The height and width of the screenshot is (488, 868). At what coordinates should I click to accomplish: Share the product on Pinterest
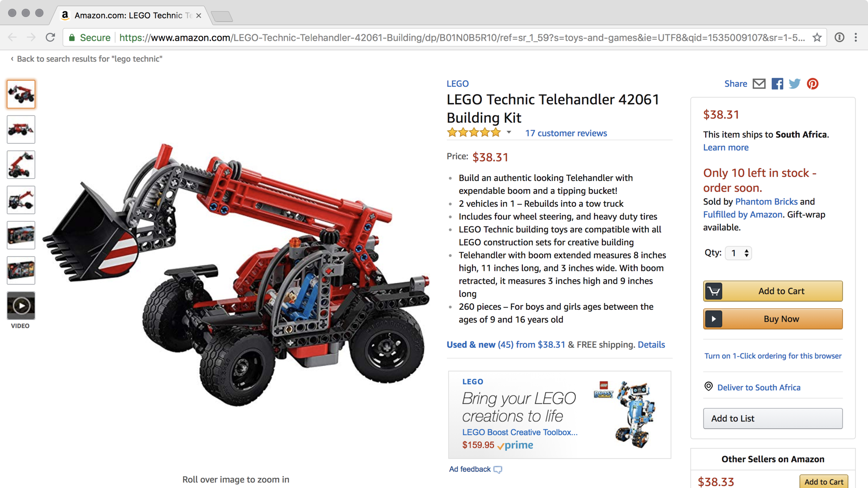coord(813,84)
